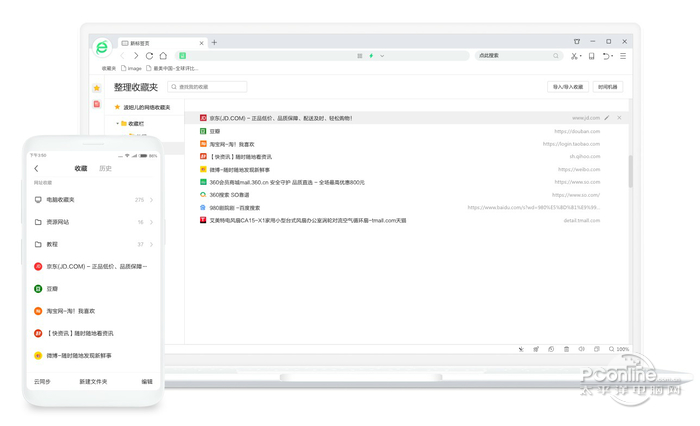The height and width of the screenshot is (426, 700).
Task: Switch to 收藏 tab on phone
Action: click(81, 168)
